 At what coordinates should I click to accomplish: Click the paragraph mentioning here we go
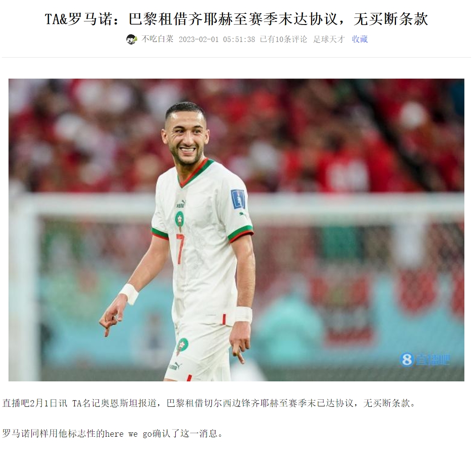[113, 433]
